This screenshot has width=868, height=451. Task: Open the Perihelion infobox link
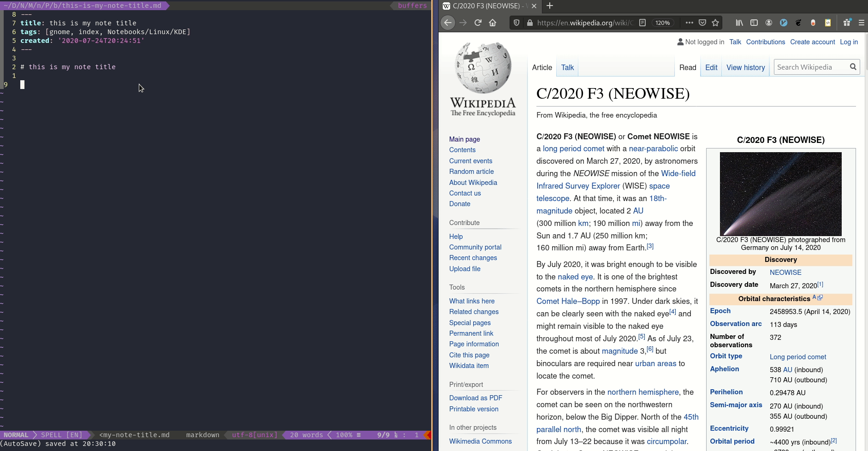coord(726,392)
